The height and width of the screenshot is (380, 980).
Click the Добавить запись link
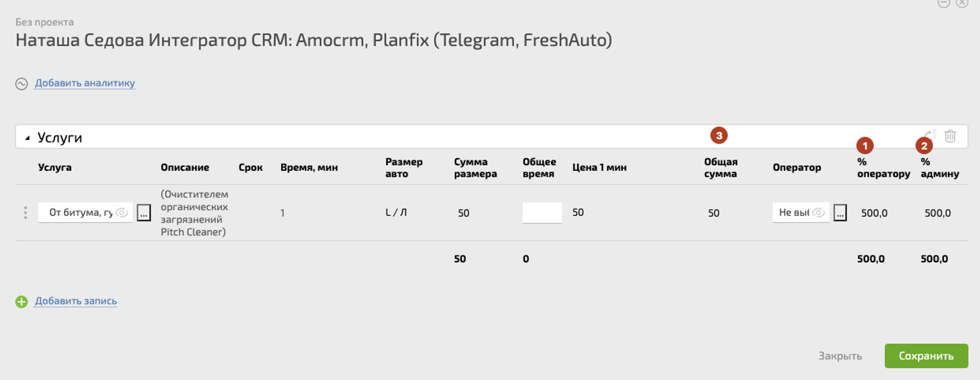tap(76, 301)
